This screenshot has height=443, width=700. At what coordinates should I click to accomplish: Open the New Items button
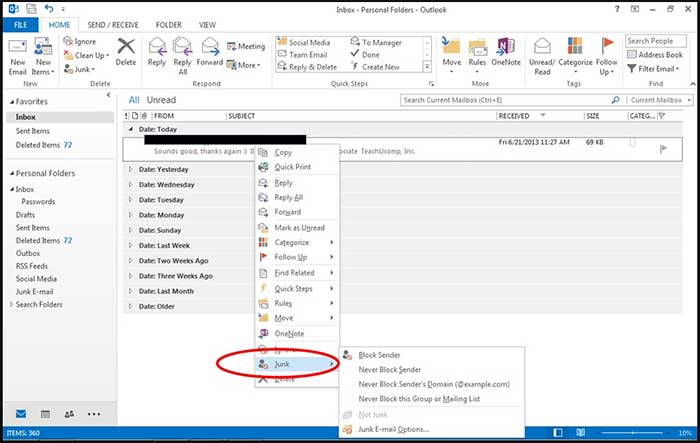coord(43,57)
